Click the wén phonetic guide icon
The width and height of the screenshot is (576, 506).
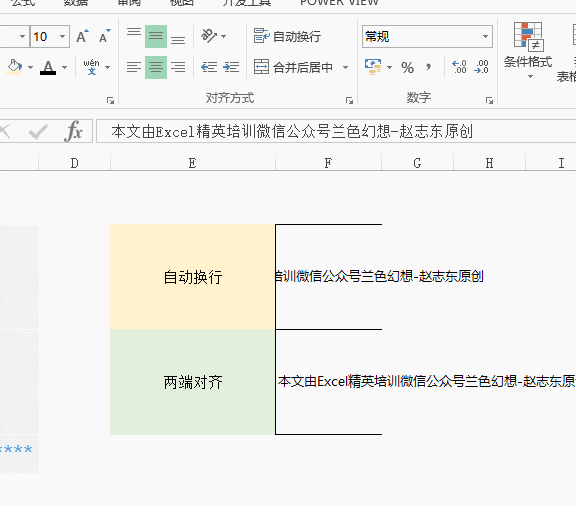pos(91,67)
